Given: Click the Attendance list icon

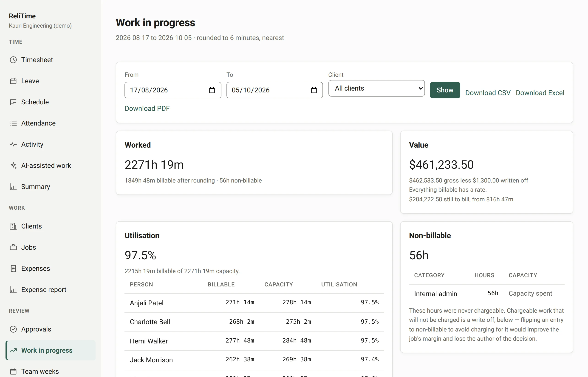Looking at the screenshot, I should pyautogui.click(x=13, y=123).
